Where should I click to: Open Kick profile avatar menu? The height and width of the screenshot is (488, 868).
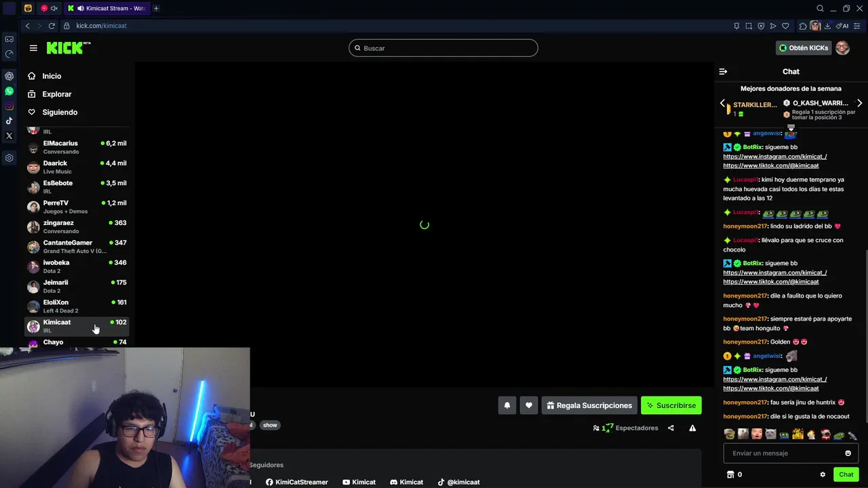click(x=842, y=48)
